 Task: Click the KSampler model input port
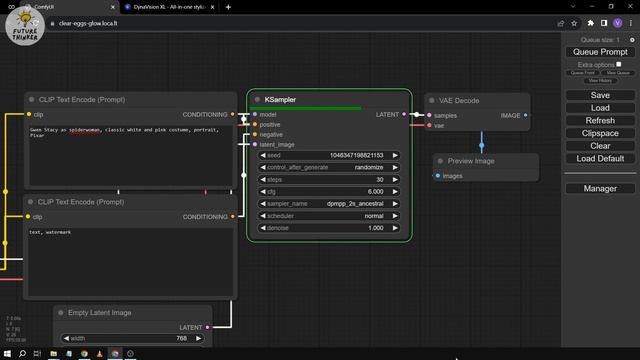(255, 114)
